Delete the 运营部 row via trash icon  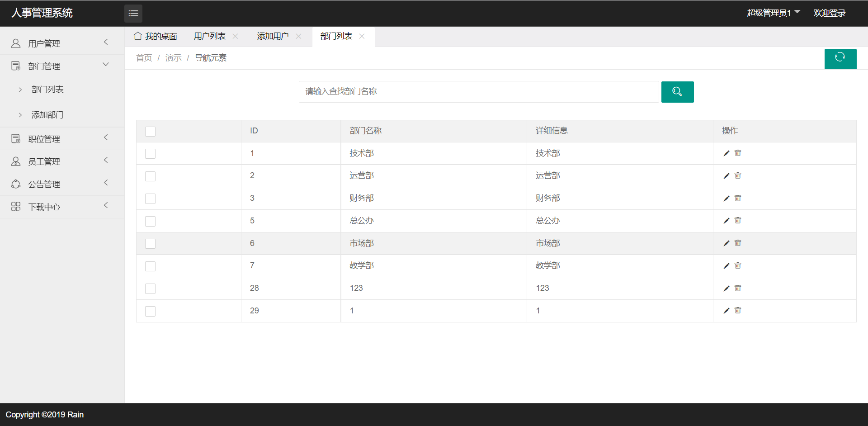point(738,175)
